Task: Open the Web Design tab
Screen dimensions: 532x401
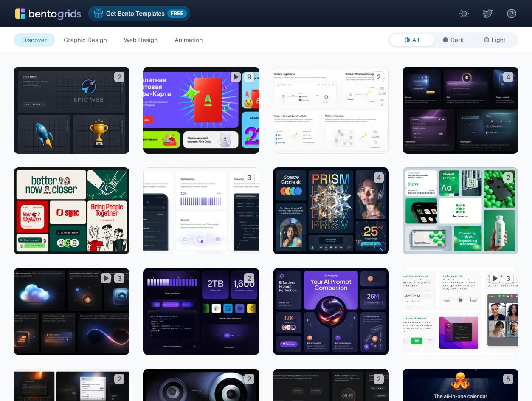Action: pyautogui.click(x=141, y=40)
